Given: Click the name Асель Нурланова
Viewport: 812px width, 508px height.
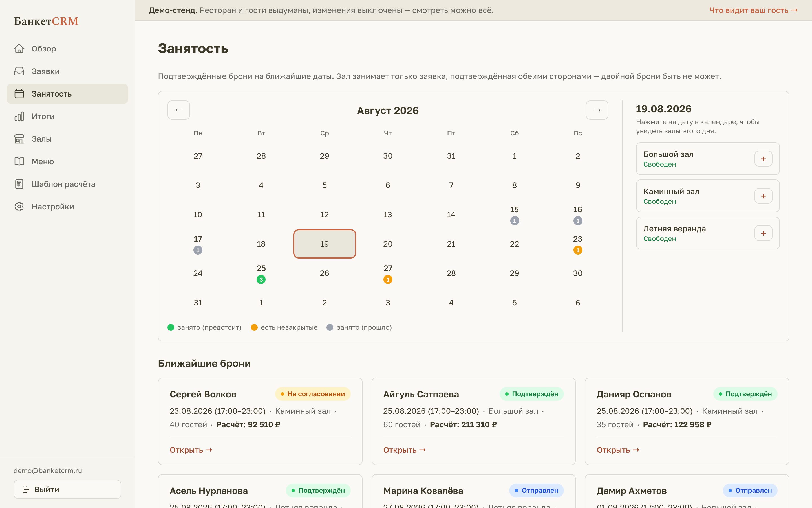Looking at the screenshot, I should [x=209, y=491].
